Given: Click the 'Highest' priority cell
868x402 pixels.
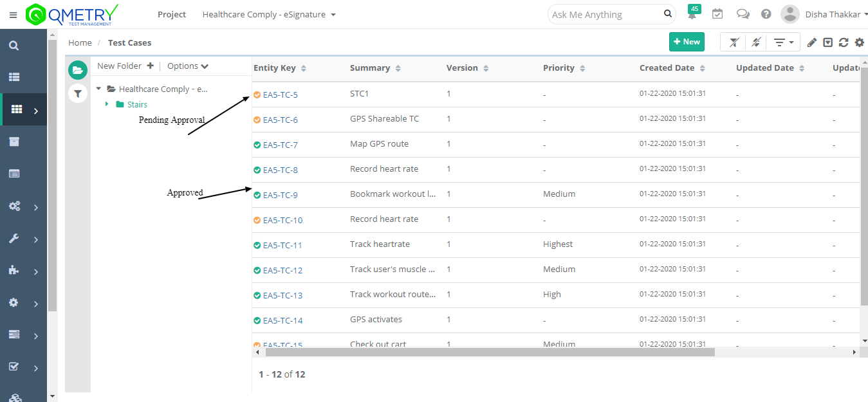Looking at the screenshot, I should pyautogui.click(x=558, y=244).
